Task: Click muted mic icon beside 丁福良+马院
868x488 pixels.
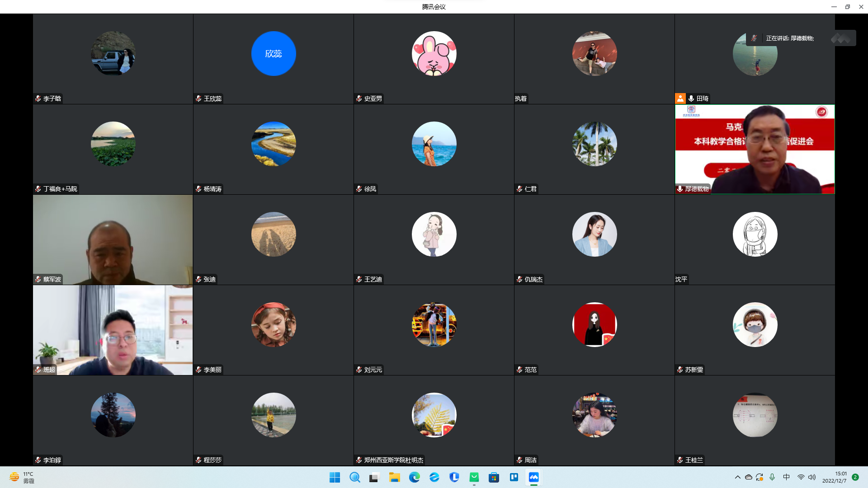Action: point(38,189)
